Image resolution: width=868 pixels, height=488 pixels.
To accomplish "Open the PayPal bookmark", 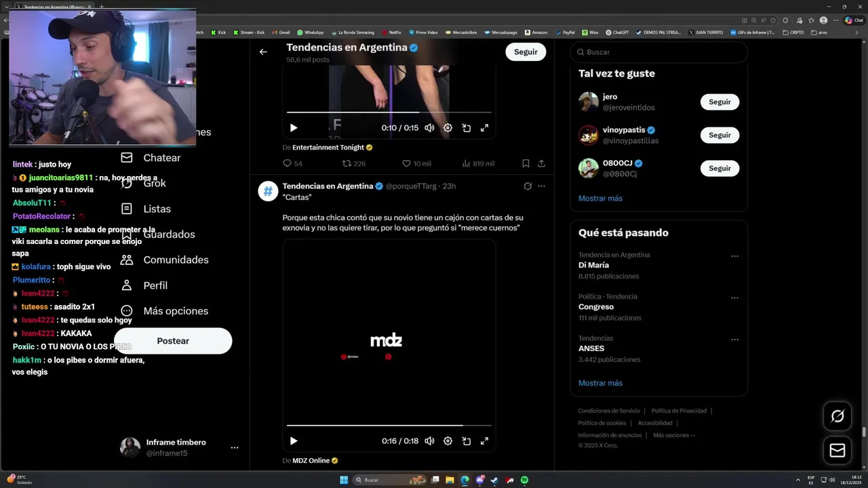I will pos(565,32).
